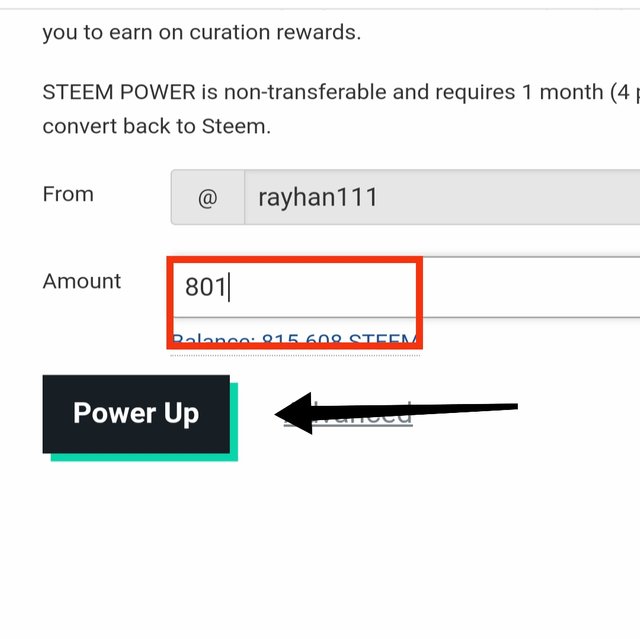This screenshot has width=640, height=639.
Task: Click the convert back to Steem text
Action: pos(157,126)
